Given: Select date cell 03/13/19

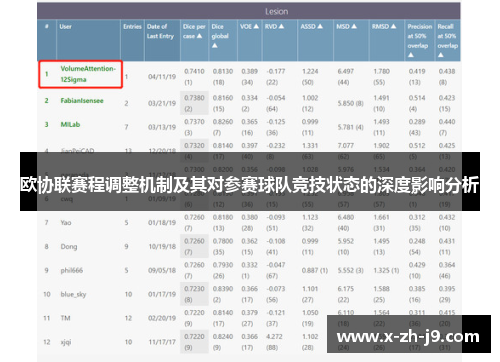Looking at the screenshot, I should coord(162,127).
